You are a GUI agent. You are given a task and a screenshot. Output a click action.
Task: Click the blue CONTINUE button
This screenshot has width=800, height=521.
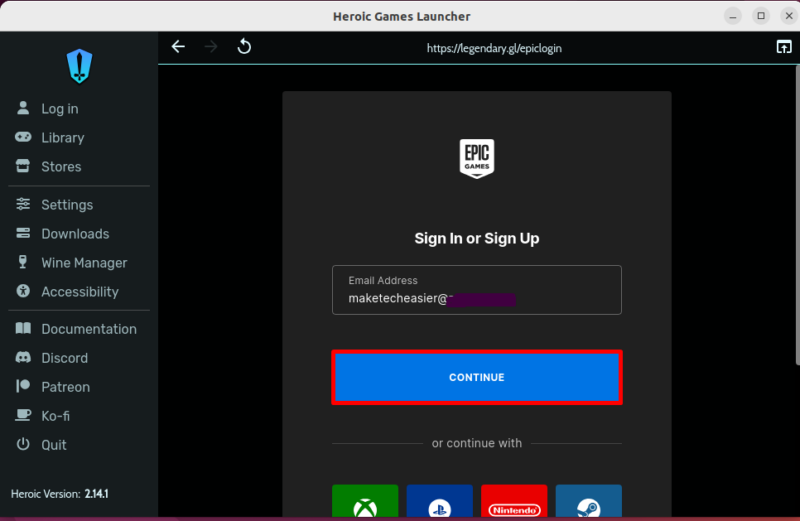pos(477,377)
